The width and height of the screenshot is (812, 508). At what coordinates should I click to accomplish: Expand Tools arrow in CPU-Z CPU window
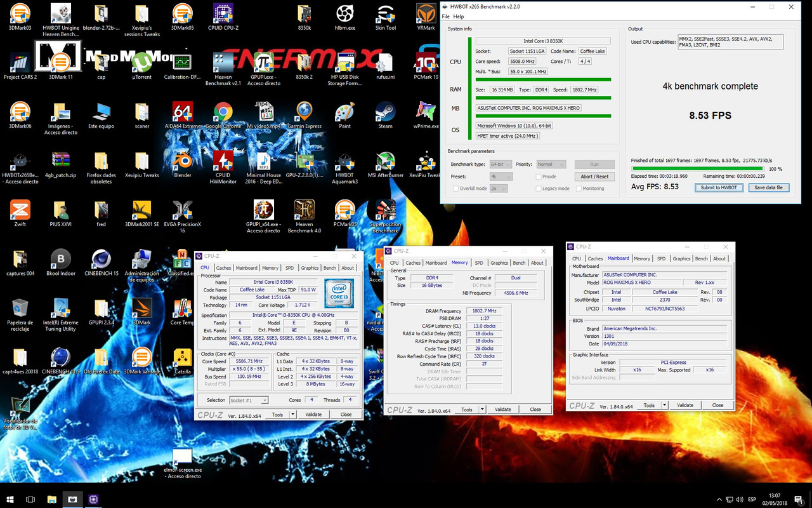(x=293, y=415)
